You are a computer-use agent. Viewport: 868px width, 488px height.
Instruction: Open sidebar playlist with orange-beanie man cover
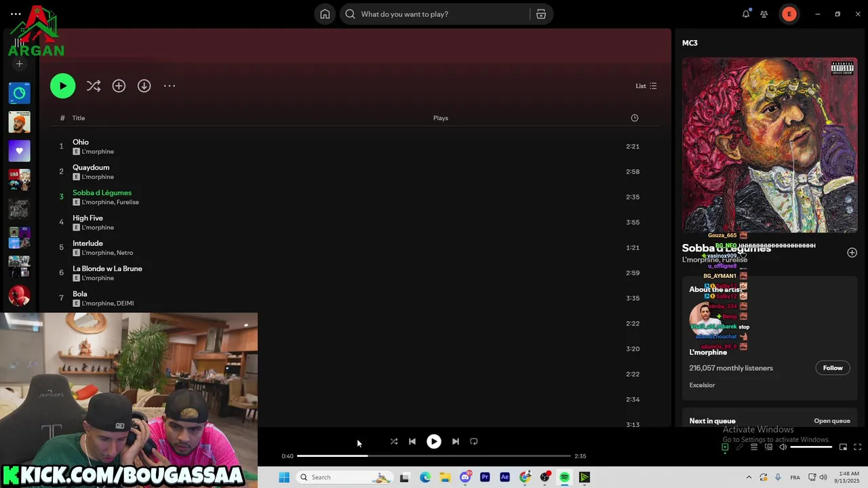[19, 122]
